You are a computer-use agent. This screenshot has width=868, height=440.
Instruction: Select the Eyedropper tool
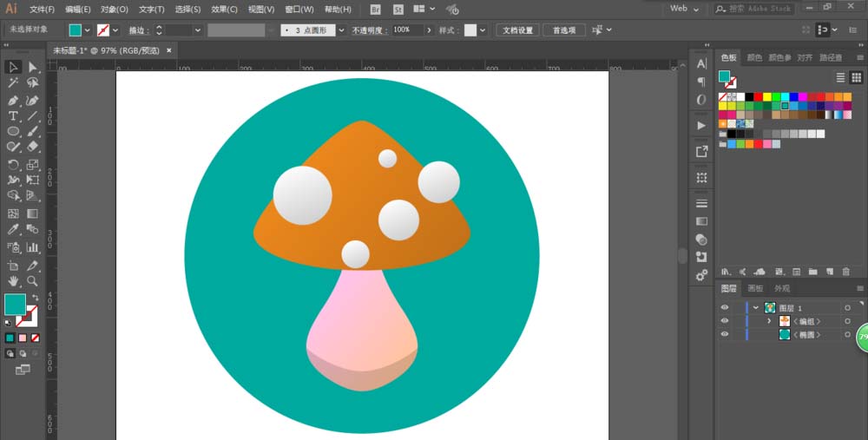pos(13,230)
